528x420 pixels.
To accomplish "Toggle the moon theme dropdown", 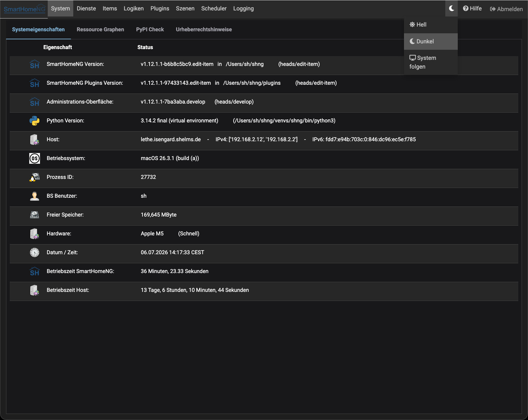I will point(452,9).
